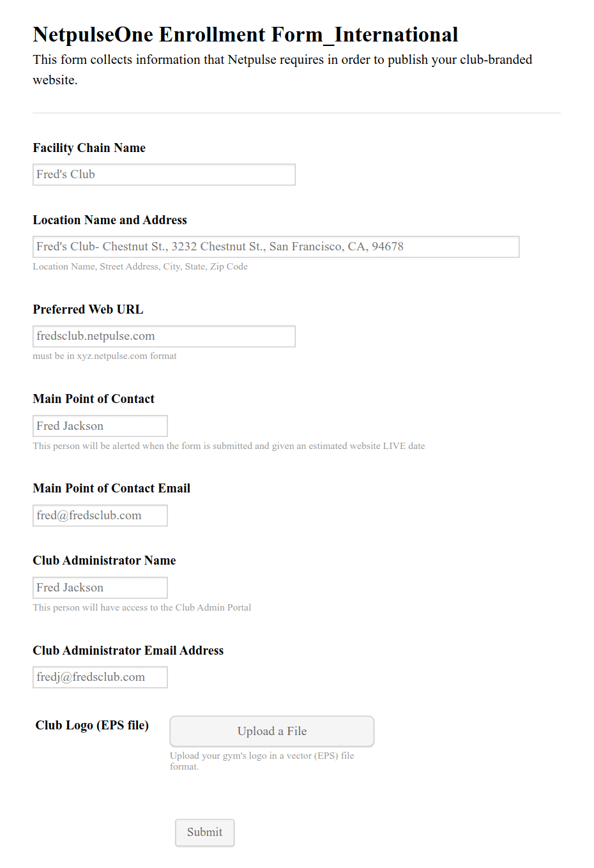Click the NetpulseOne Enrollment Form heading

pyautogui.click(x=245, y=34)
